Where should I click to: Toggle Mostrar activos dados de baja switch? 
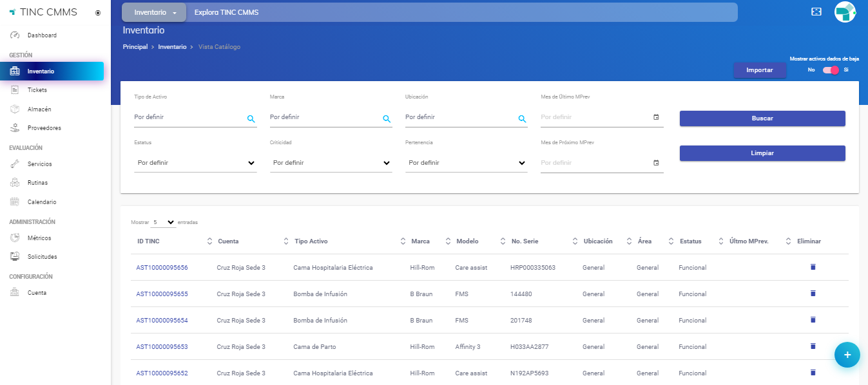coord(831,70)
